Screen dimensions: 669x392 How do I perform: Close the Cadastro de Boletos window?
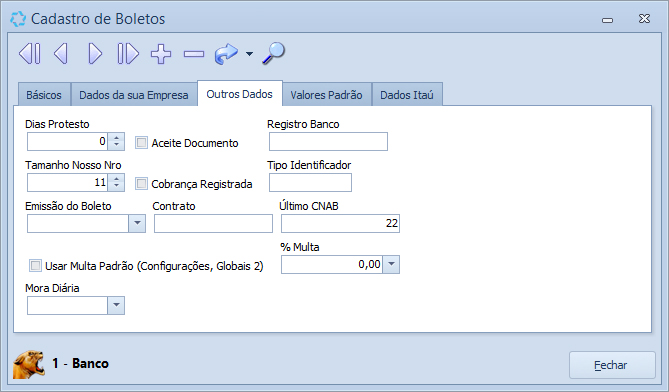(644, 19)
